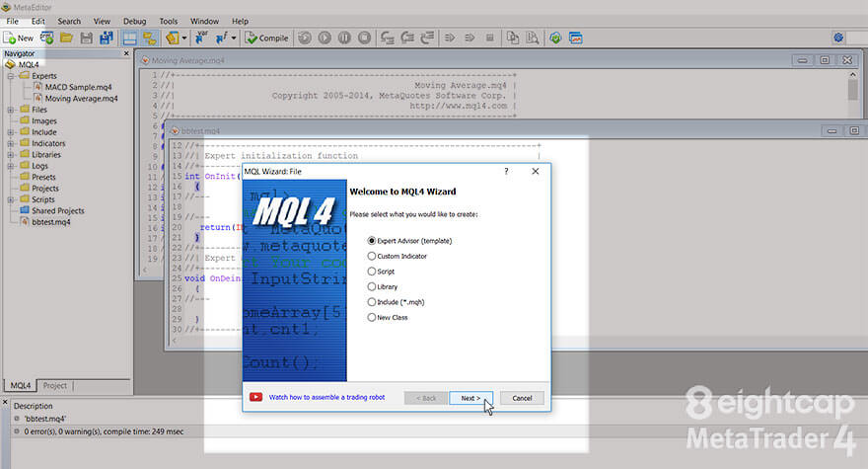
Task: Expand the Libraries folder in Navigator
Action: click(11, 155)
